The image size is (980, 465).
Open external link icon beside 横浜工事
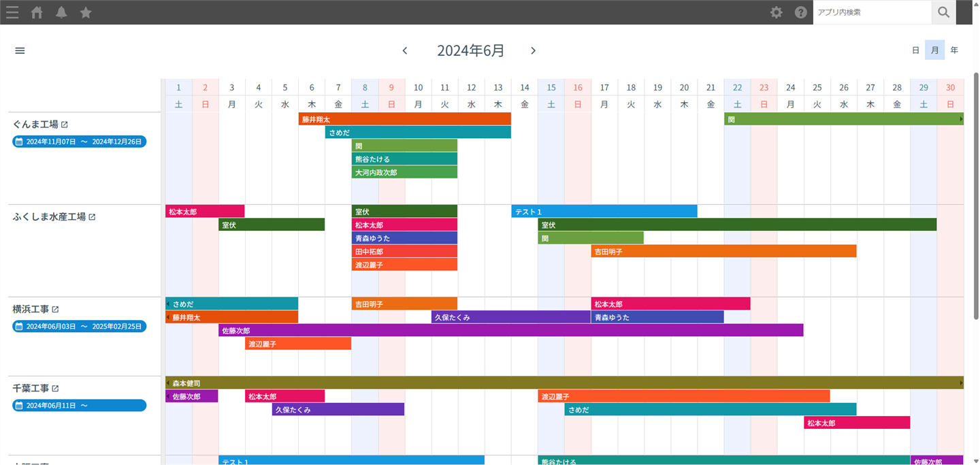(56, 309)
